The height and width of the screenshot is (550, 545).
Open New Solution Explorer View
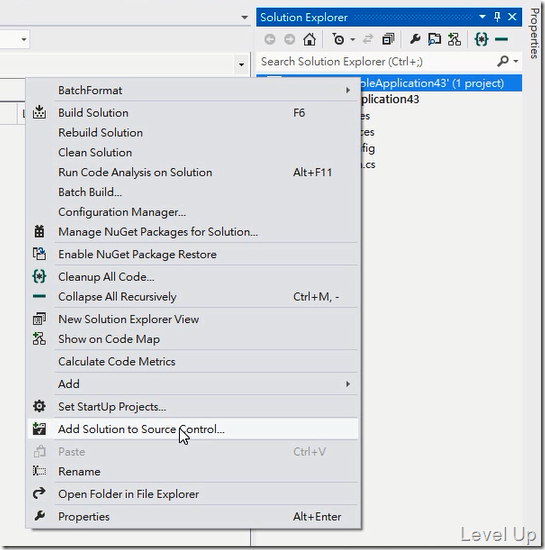[x=192, y=319]
